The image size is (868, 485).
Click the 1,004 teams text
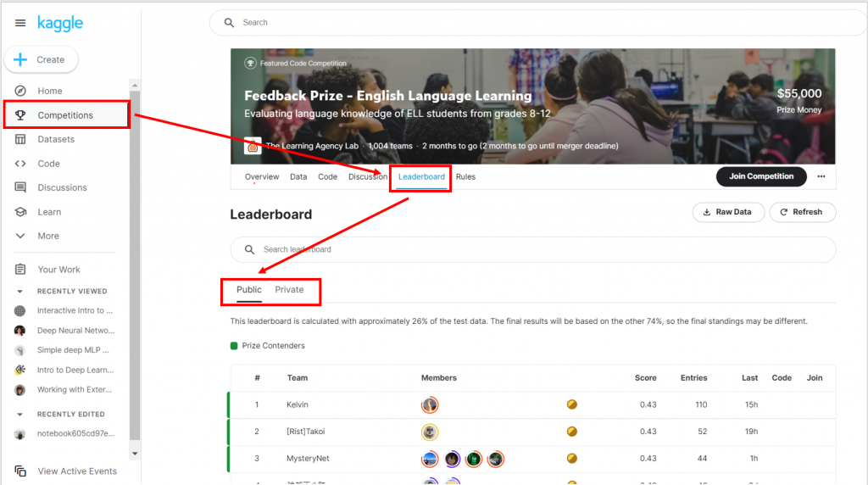point(390,146)
